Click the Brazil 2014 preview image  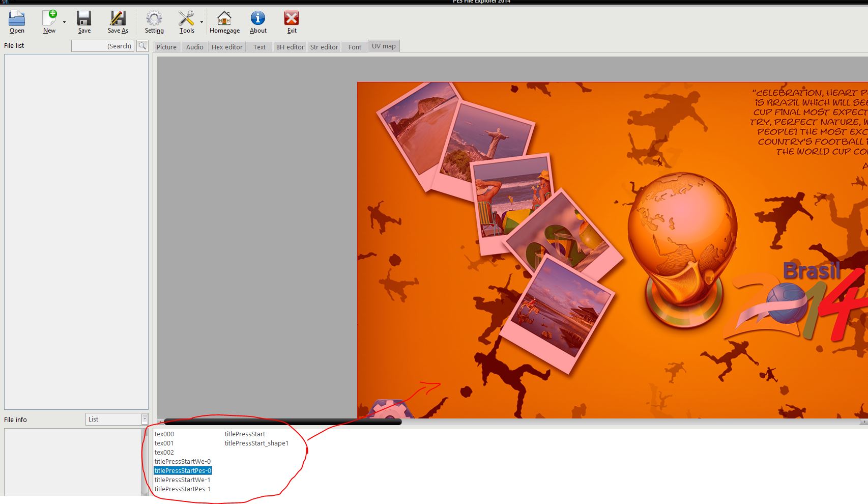(613, 250)
